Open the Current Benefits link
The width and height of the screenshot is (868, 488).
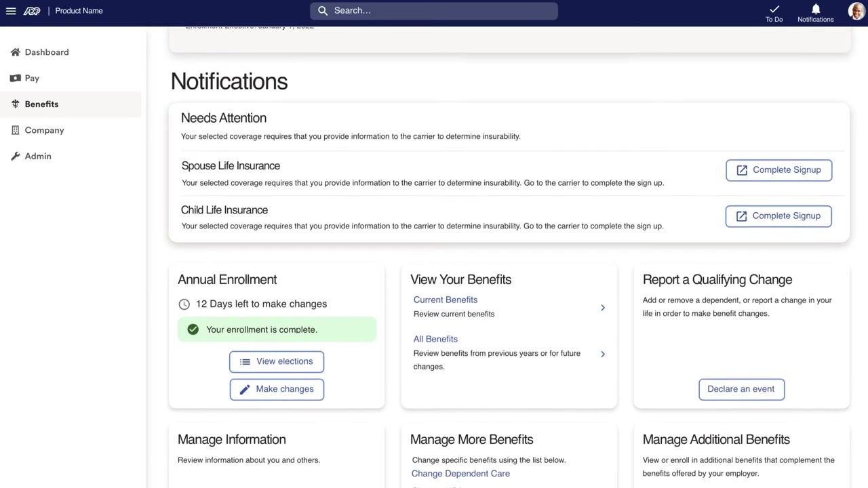pyautogui.click(x=446, y=300)
